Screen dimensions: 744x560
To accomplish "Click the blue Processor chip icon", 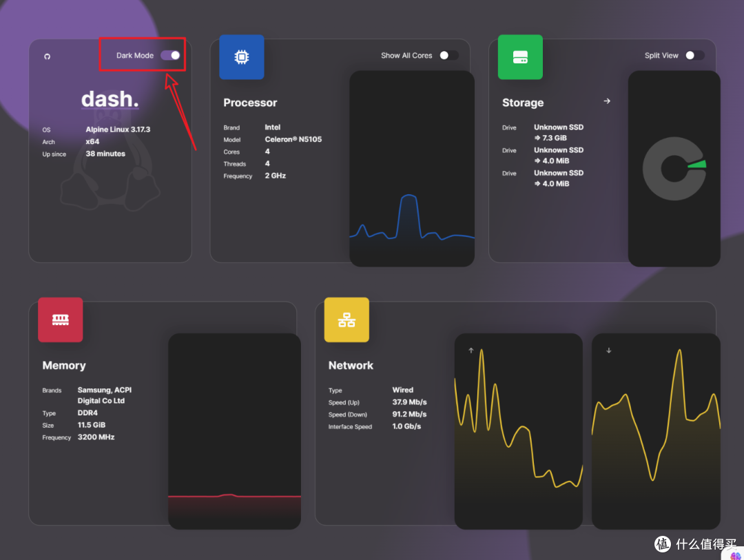I will tap(242, 57).
